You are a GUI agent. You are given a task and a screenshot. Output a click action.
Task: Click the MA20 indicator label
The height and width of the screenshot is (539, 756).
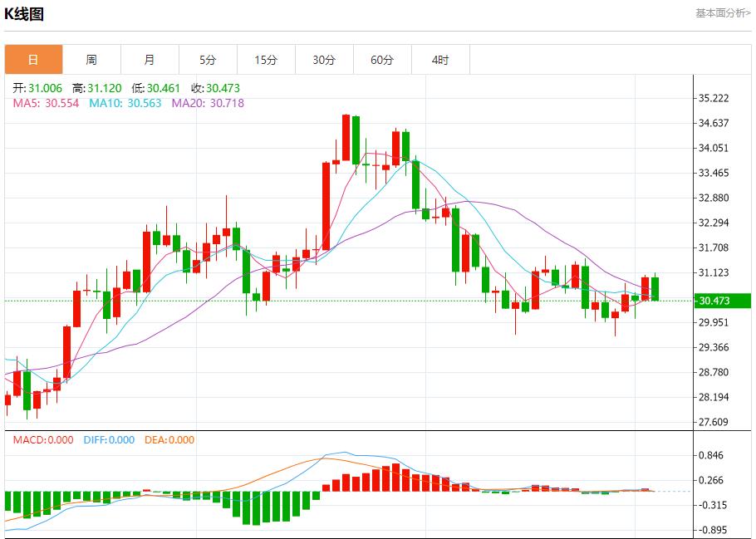[x=208, y=103]
